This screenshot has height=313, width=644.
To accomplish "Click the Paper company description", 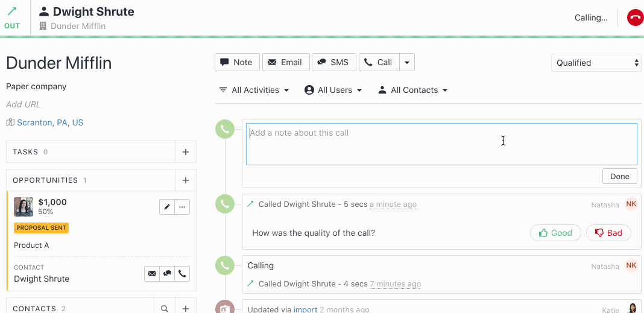I will pyautogui.click(x=36, y=87).
